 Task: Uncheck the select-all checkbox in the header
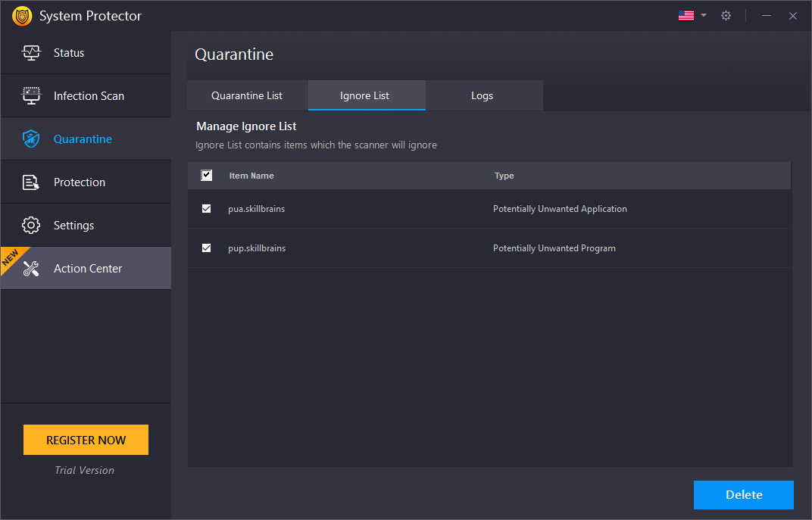206,175
